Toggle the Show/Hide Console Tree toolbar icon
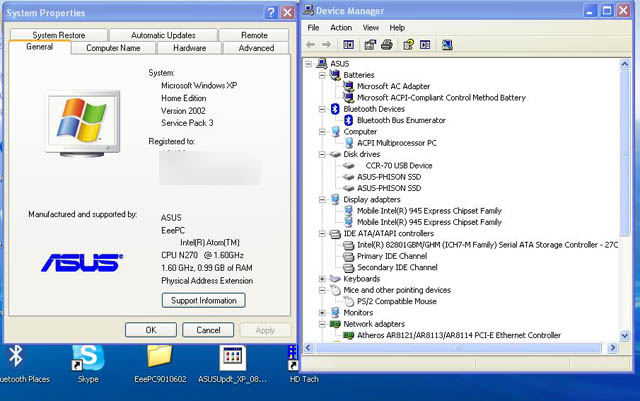This screenshot has height=401, width=640. click(x=349, y=45)
